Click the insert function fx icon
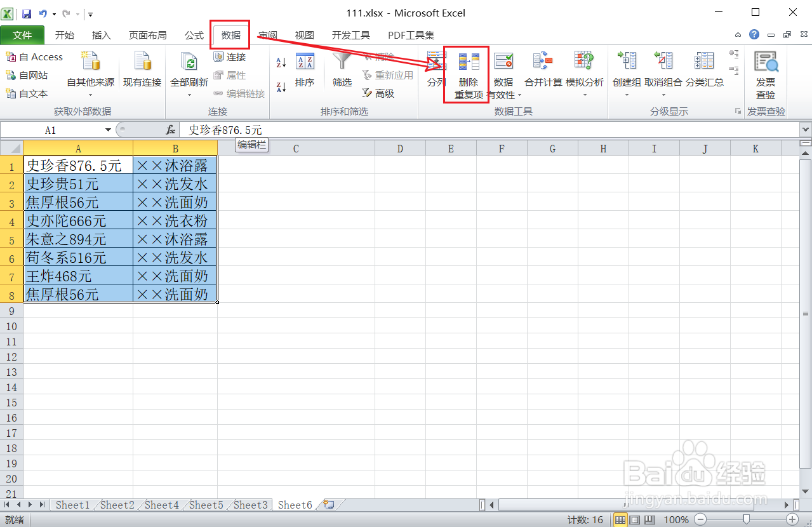The width and height of the screenshot is (812, 527). [170, 130]
